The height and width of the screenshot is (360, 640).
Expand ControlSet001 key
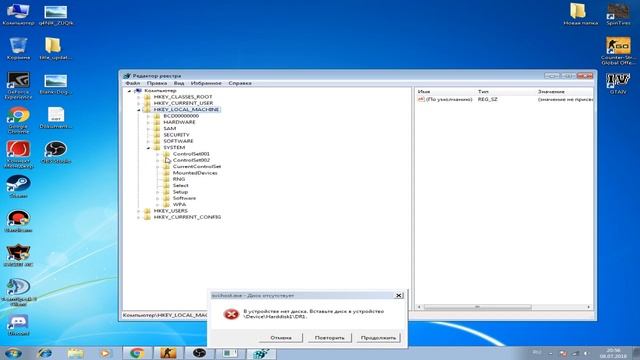pos(158,154)
